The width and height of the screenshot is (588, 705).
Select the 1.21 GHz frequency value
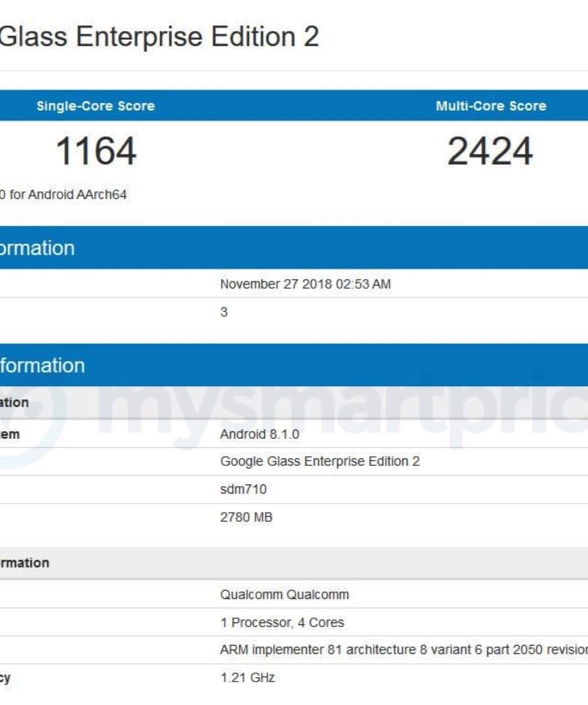click(247, 678)
